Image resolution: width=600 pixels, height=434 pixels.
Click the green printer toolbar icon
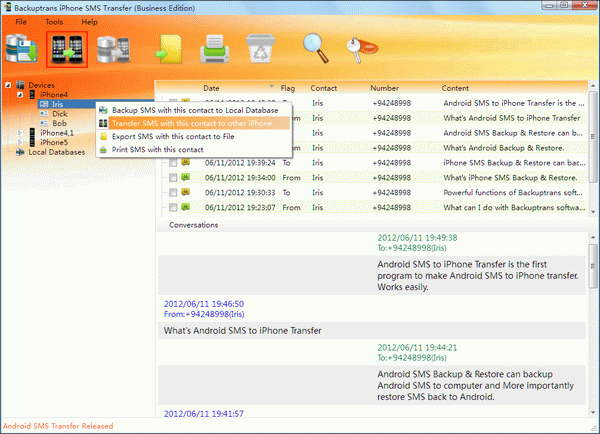coord(215,49)
